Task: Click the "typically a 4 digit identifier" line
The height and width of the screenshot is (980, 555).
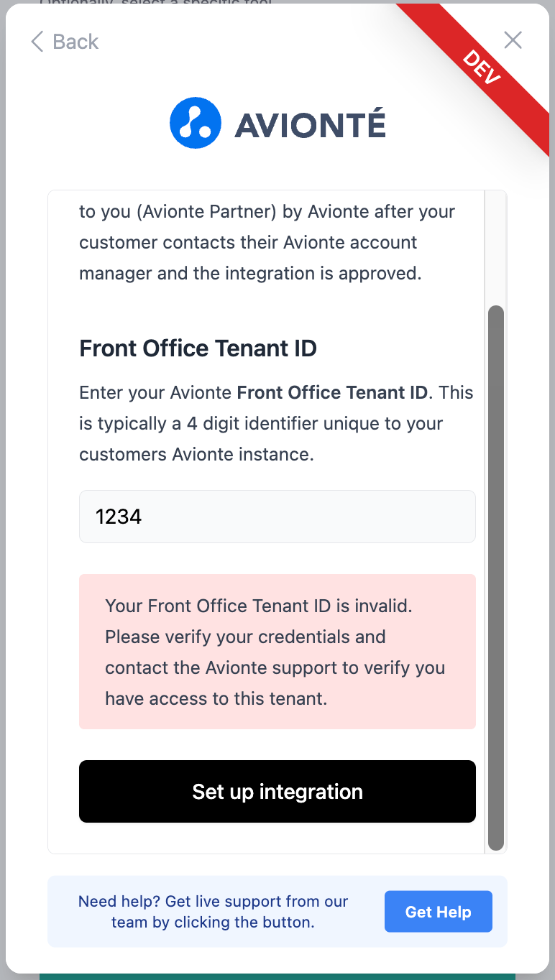Action: (x=260, y=424)
